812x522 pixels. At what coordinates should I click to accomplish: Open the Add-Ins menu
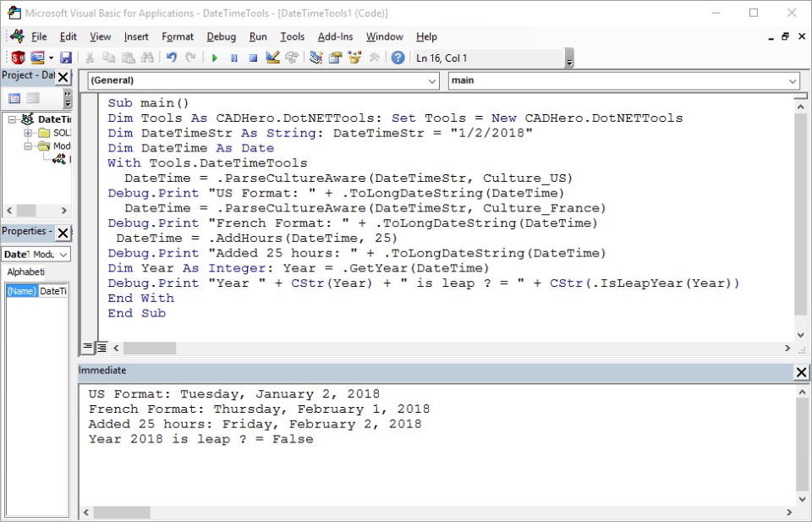coord(335,36)
